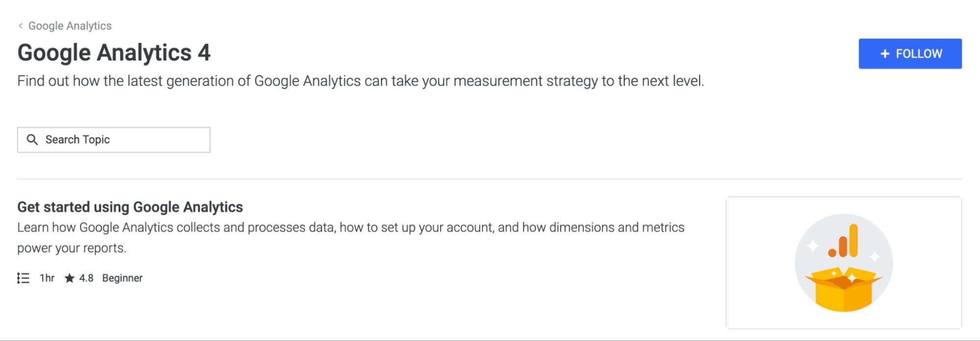The height and width of the screenshot is (341, 980).
Task: Click the star rating icon
Action: coord(70,278)
